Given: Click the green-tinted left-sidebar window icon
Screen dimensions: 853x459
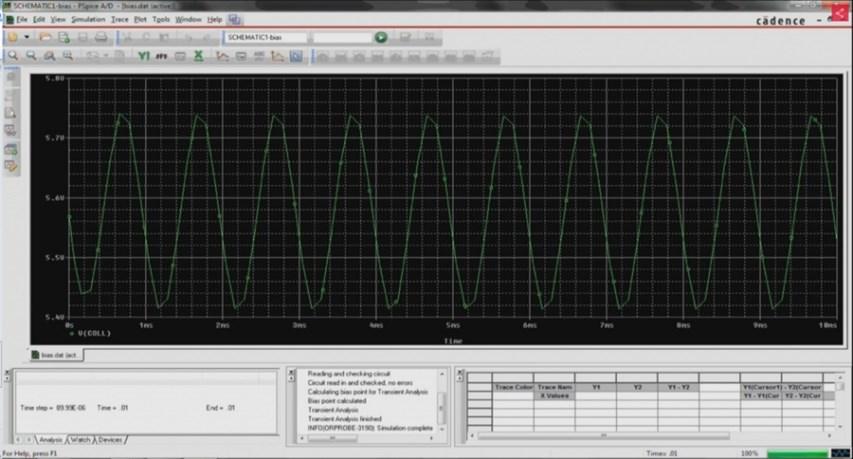Looking at the screenshot, I should [11, 150].
